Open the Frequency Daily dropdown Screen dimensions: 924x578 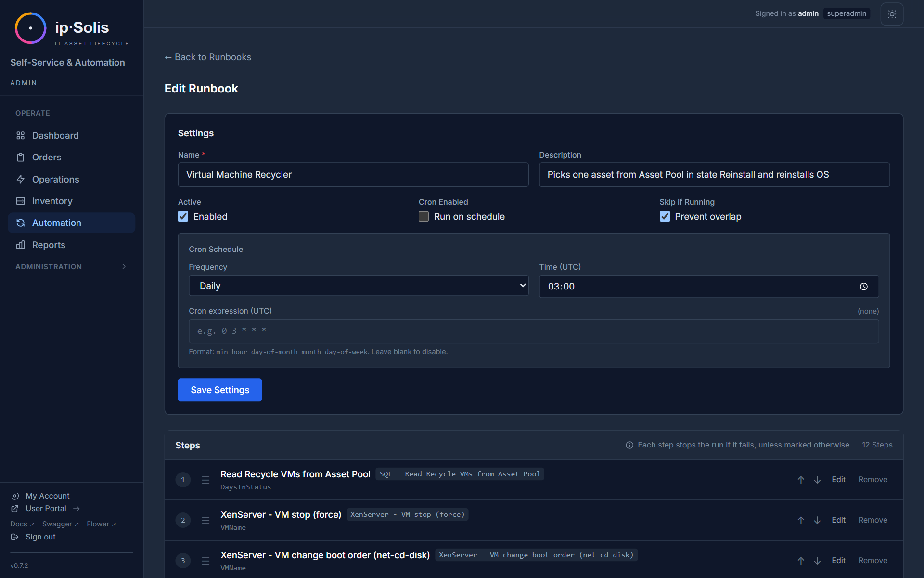[359, 286]
